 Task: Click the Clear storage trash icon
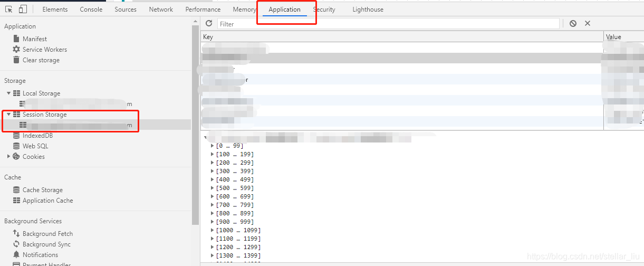[16, 60]
